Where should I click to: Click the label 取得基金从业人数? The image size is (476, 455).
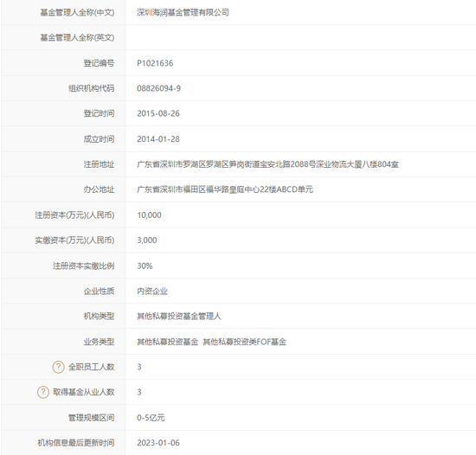click(84, 392)
